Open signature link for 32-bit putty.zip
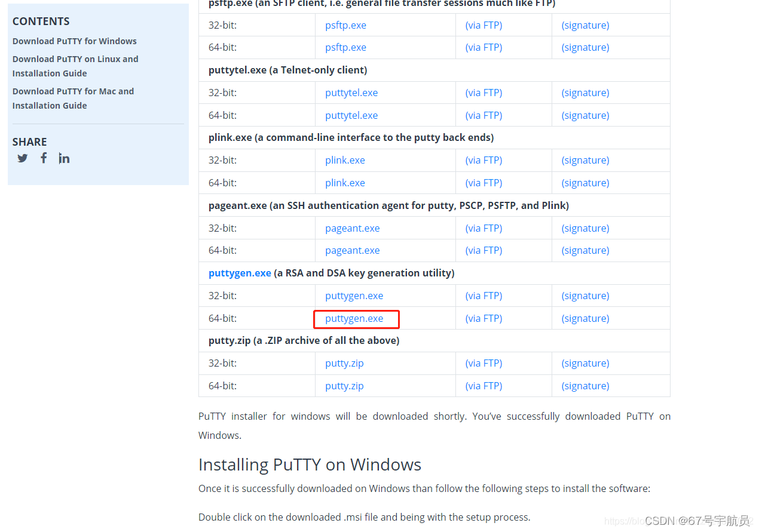Image resolution: width=759 pixels, height=532 pixels. [x=585, y=363]
